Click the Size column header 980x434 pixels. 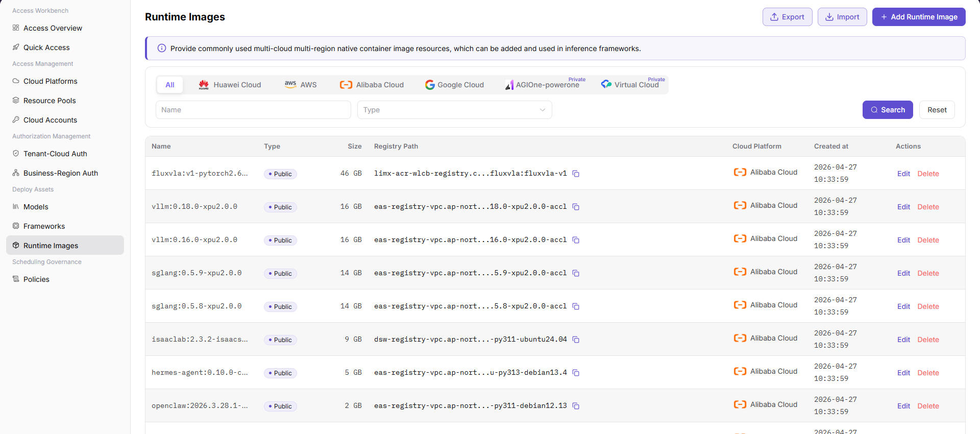(355, 146)
